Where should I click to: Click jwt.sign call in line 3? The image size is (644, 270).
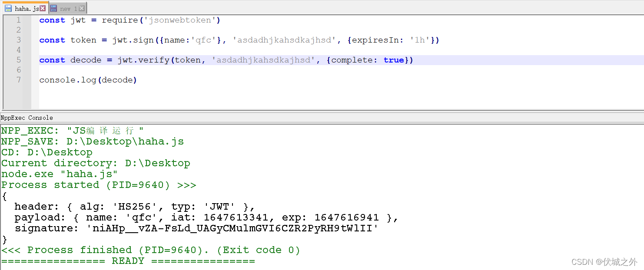click(x=133, y=40)
